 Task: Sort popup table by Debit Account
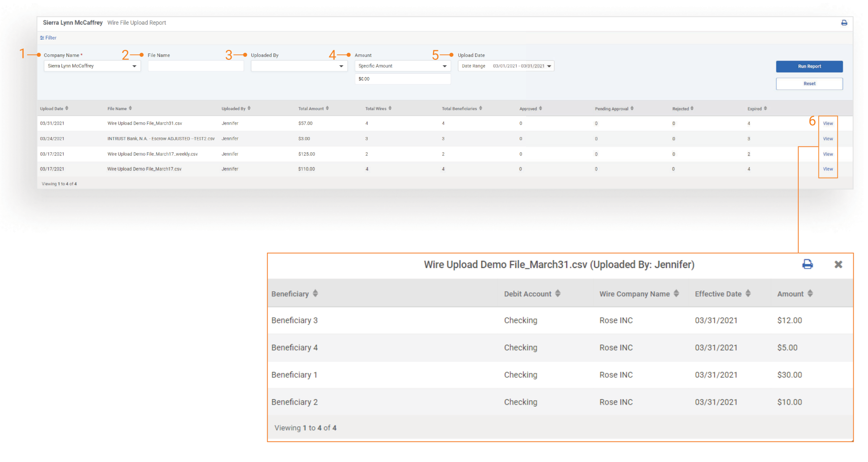pyautogui.click(x=532, y=294)
